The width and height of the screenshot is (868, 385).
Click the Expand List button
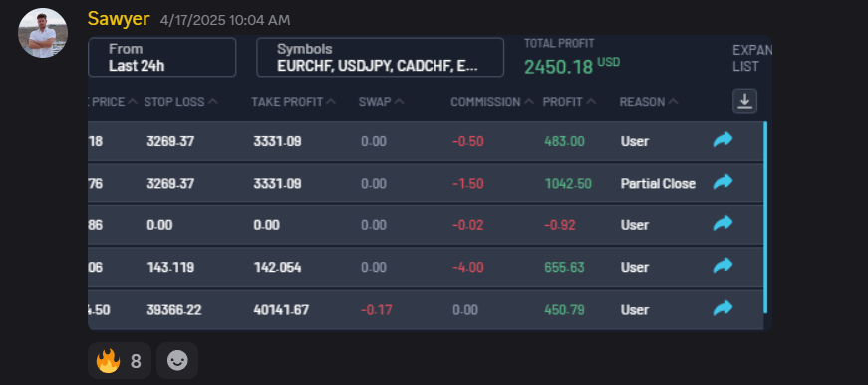(751, 58)
